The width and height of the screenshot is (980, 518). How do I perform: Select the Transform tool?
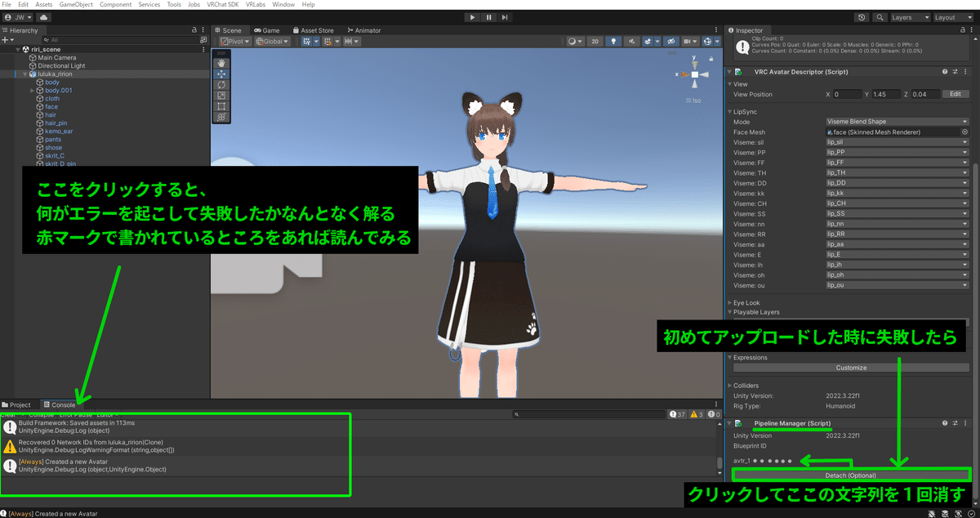[x=220, y=117]
